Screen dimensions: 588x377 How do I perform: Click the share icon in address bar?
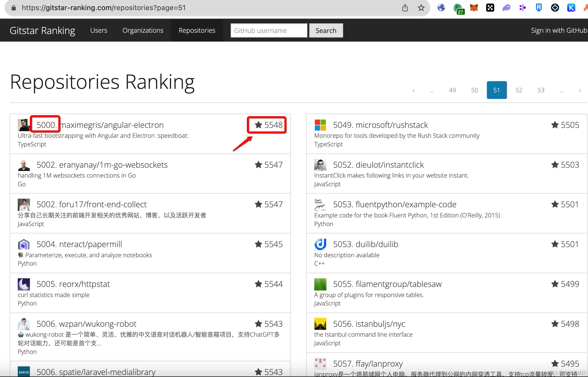pyautogui.click(x=405, y=8)
